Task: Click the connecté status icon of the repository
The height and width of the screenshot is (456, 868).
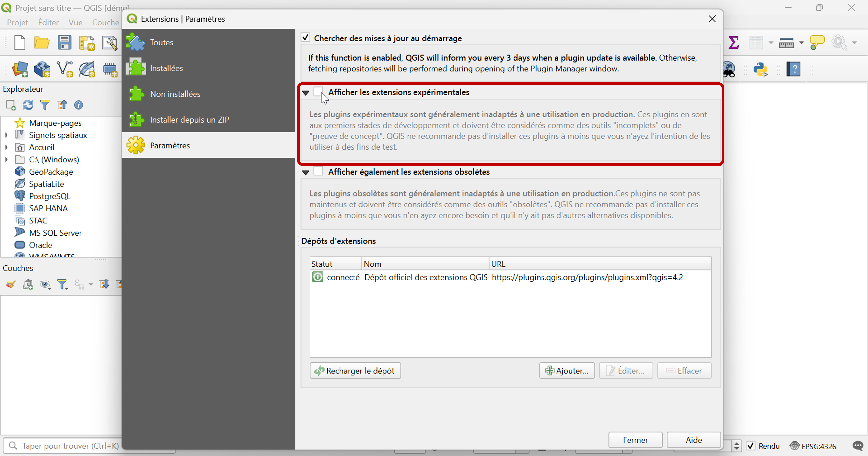Action: (317, 277)
